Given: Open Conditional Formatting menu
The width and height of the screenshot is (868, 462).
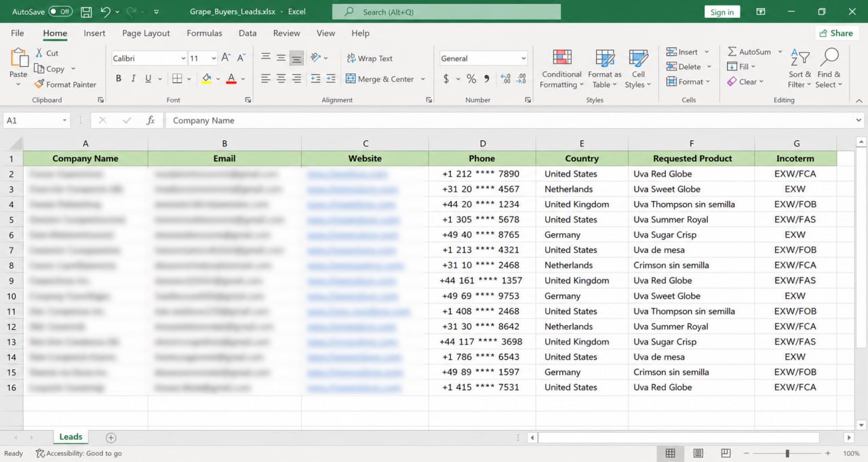Looking at the screenshot, I should tap(561, 68).
